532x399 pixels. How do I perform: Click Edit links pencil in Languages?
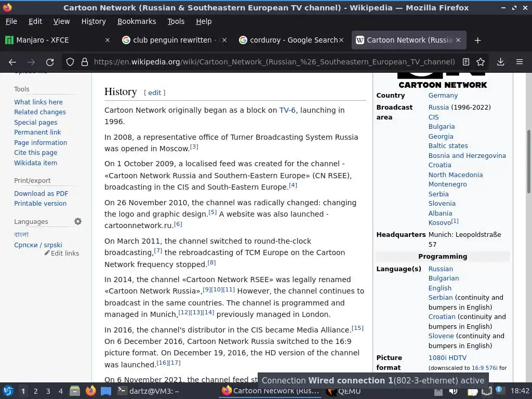tap(62, 253)
